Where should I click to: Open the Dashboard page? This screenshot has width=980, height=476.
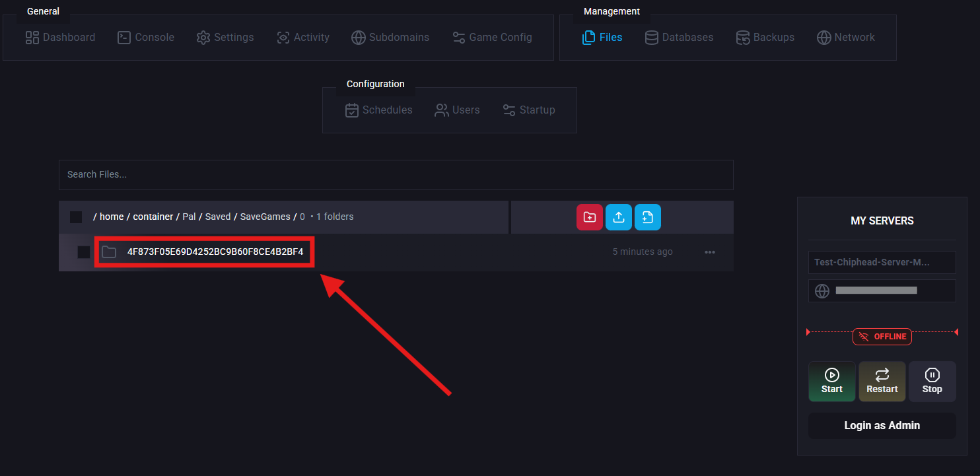[60, 38]
